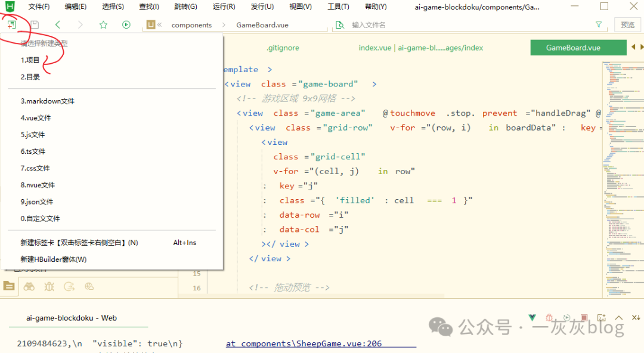Click the star bookmark icon
The height and width of the screenshot is (353, 644).
pos(103,25)
